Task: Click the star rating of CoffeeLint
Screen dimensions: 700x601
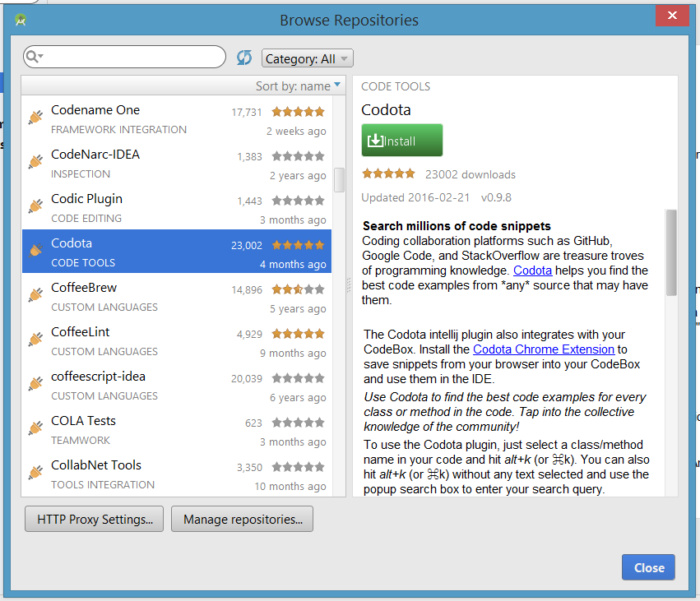Action: click(x=298, y=334)
